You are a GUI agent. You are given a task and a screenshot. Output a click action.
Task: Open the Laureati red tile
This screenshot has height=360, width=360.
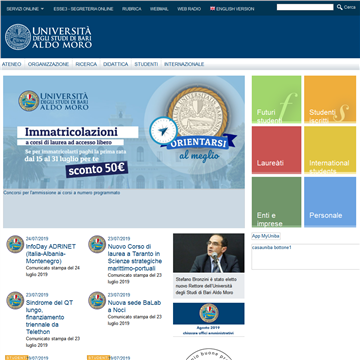coord(276,150)
